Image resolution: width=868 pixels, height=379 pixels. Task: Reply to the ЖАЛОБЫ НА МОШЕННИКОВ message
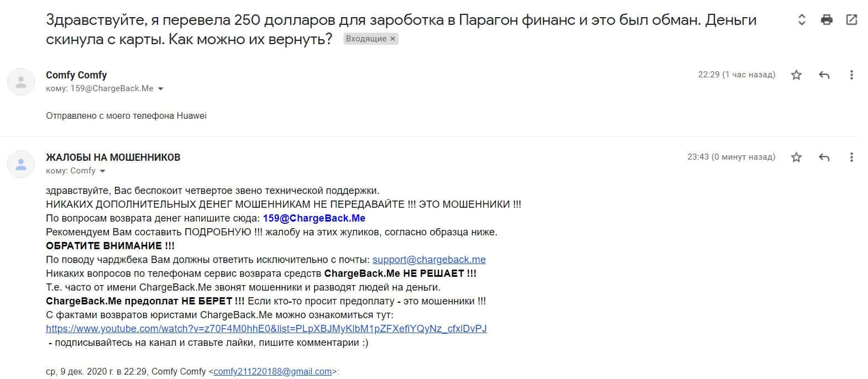tap(824, 157)
